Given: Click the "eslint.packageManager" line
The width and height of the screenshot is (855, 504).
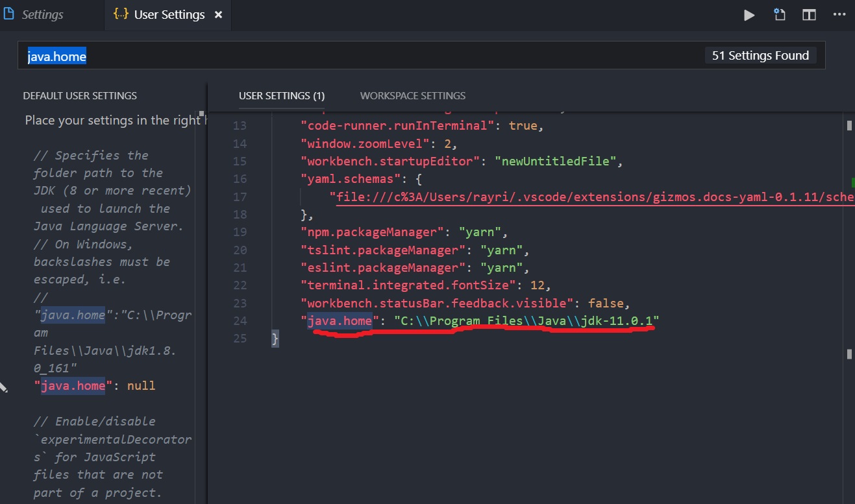Looking at the screenshot, I should [415, 268].
